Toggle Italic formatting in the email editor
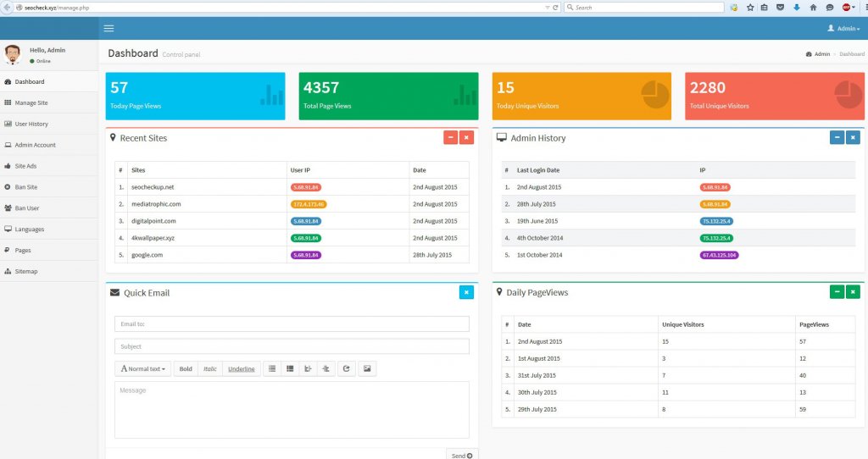This screenshot has height=459, width=868. tap(210, 369)
